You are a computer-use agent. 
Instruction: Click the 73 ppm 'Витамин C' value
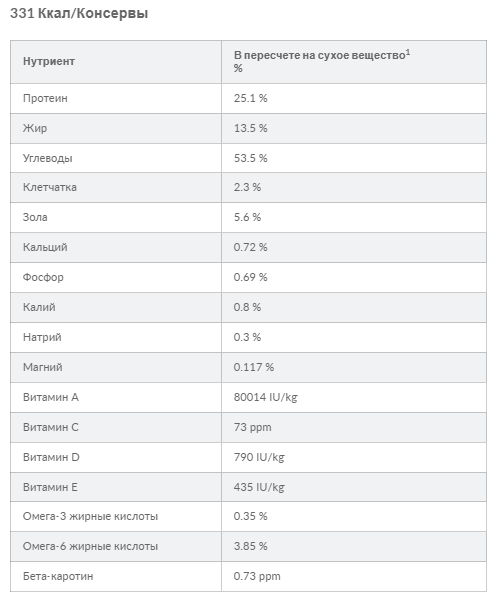[x=252, y=427]
